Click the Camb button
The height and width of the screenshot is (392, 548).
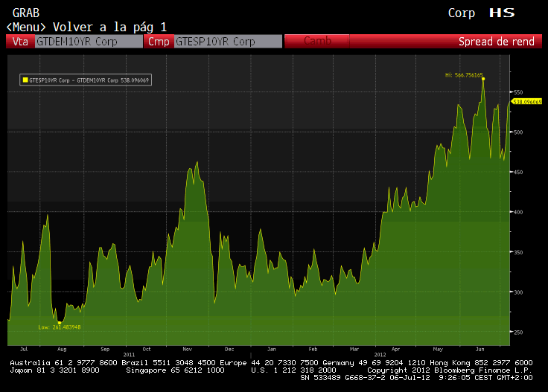[x=317, y=41]
